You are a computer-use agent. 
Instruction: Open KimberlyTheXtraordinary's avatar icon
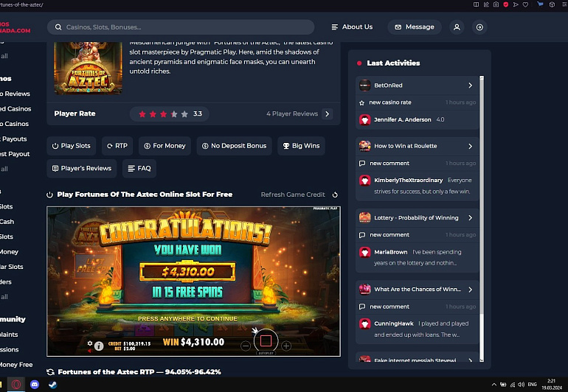[x=365, y=181]
